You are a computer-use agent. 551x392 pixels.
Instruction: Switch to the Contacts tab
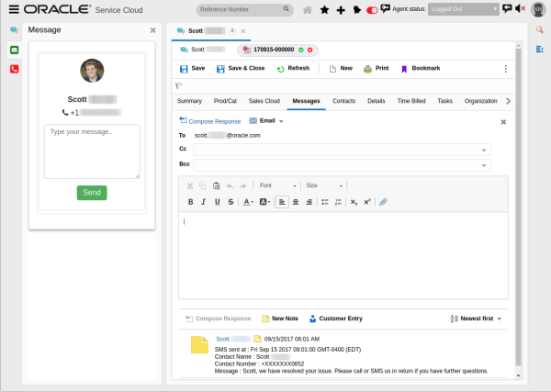pos(344,100)
